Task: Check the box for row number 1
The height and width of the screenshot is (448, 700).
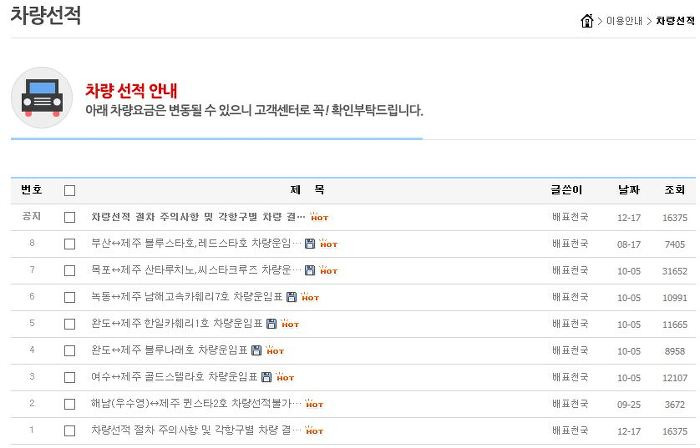Action: pos(69,431)
